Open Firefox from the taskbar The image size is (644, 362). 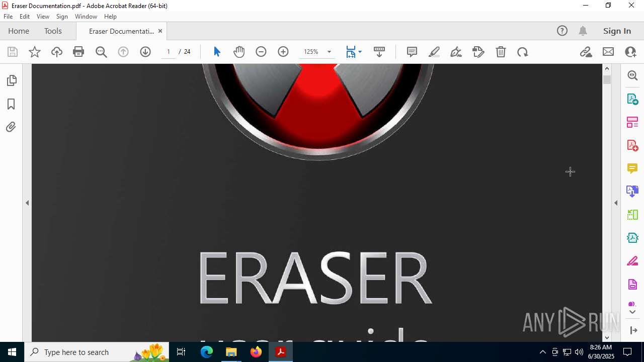256,352
